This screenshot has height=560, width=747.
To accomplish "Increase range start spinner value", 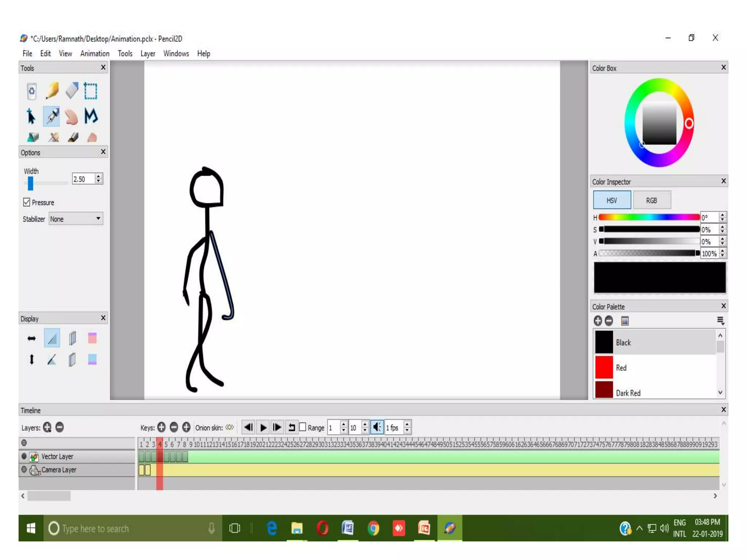I will point(344,424).
